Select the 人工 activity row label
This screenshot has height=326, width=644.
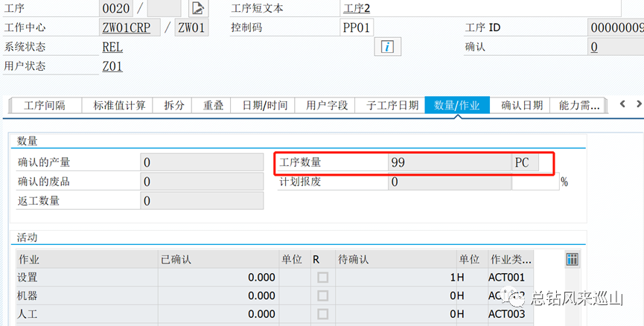tap(28, 313)
